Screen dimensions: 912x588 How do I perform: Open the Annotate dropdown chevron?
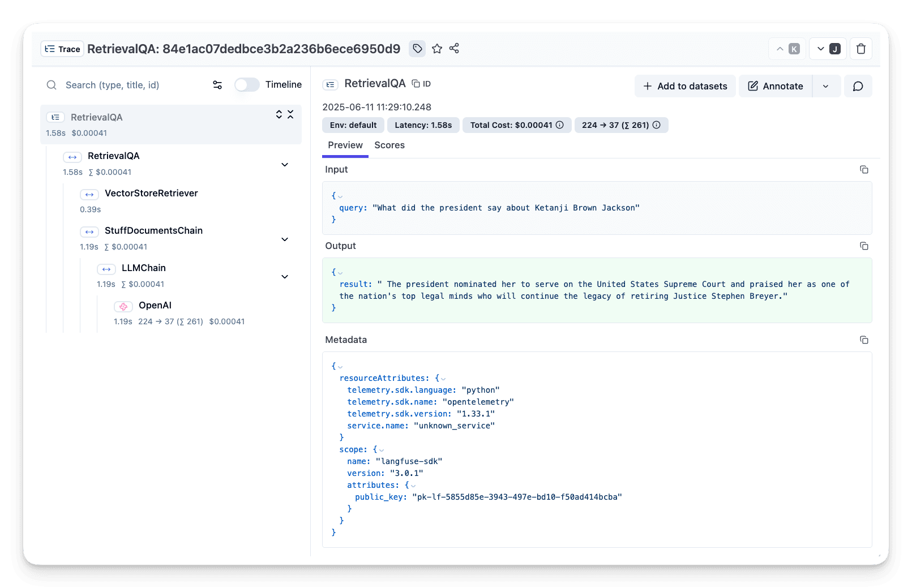click(x=826, y=86)
